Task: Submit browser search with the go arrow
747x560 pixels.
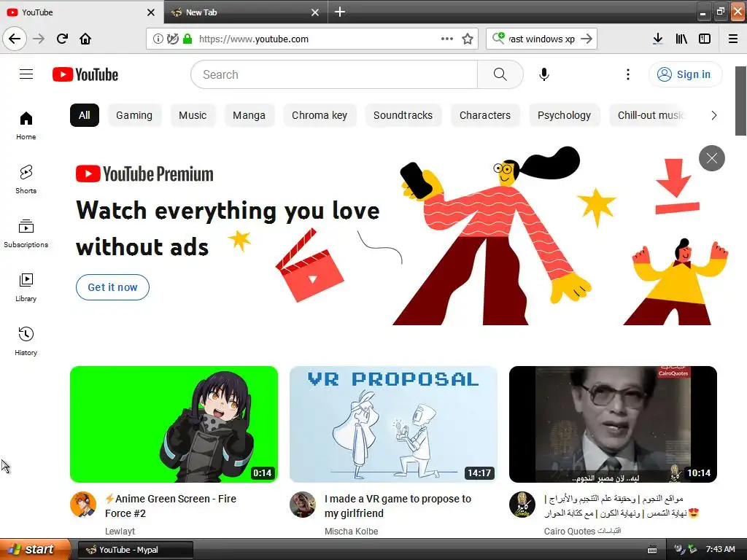Action: (587, 39)
